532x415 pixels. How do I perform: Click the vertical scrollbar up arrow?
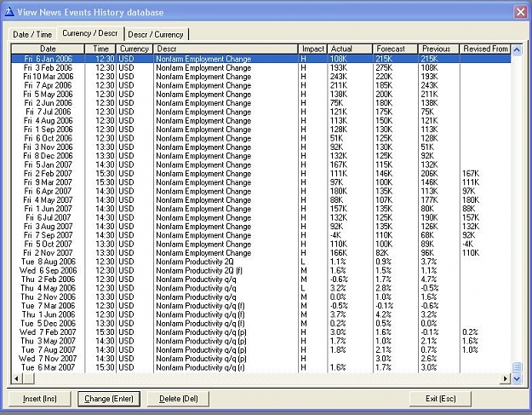pyautogui.click(x=517, y=50)
